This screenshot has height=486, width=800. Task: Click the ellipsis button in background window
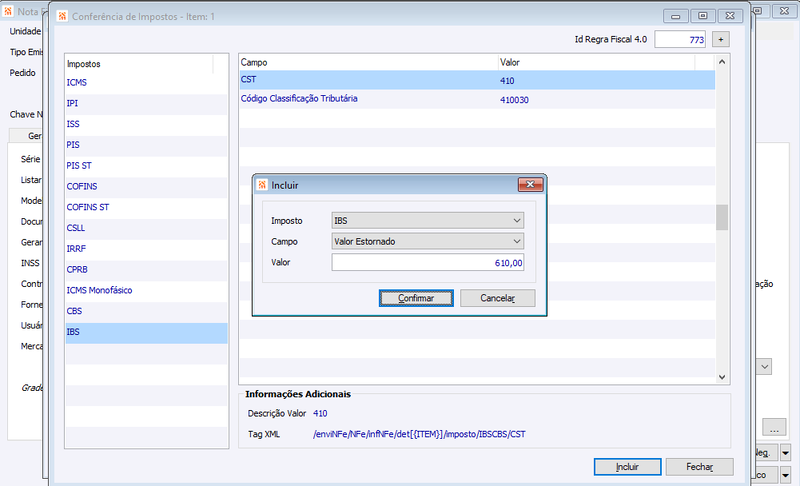(774, 427)
